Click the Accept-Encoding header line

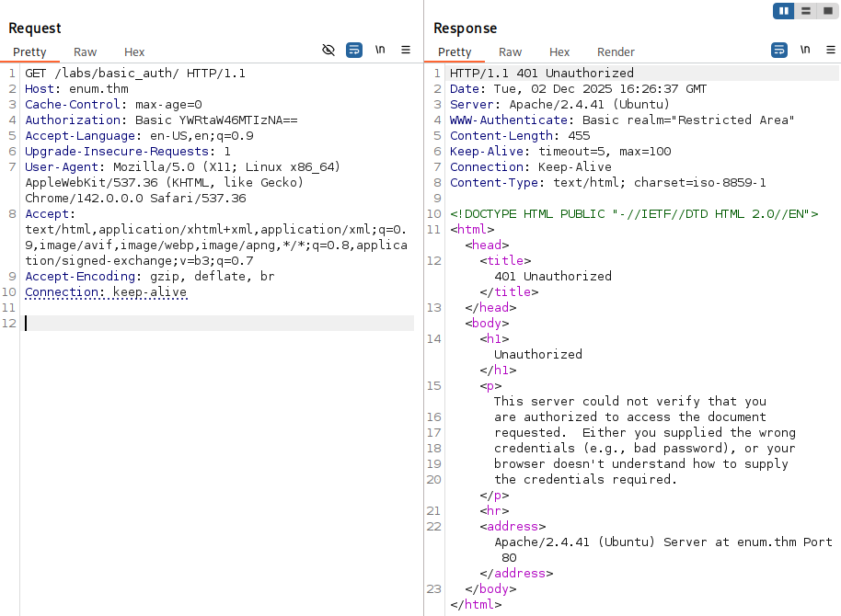click(x=150, y=276)
